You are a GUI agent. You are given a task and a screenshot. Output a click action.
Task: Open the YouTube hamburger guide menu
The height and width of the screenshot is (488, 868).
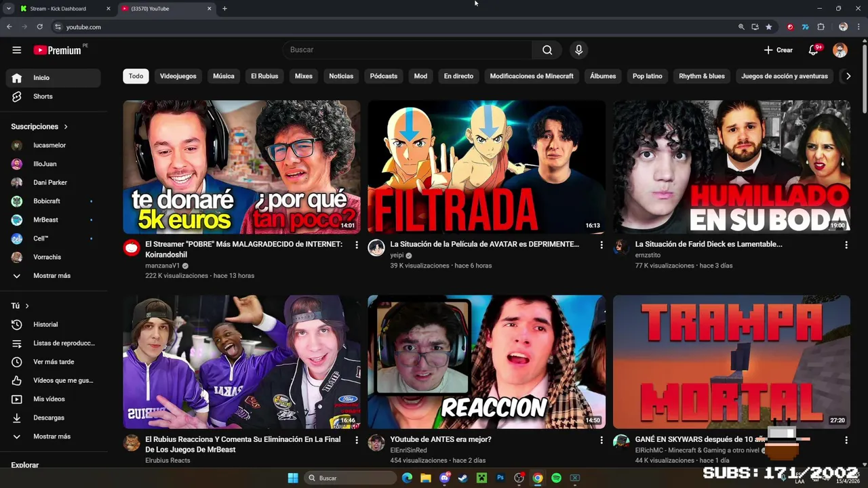(x=17, y=50)
